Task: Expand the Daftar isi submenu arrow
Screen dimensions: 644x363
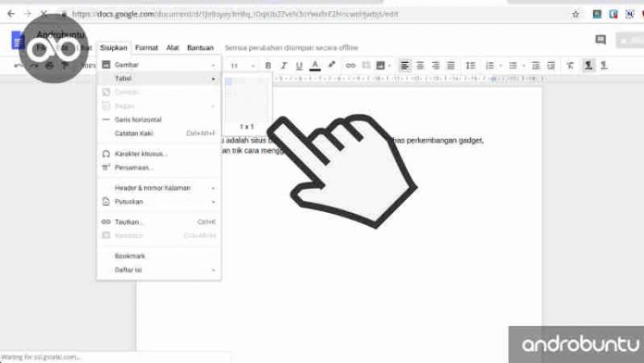Action: point(213,270)
